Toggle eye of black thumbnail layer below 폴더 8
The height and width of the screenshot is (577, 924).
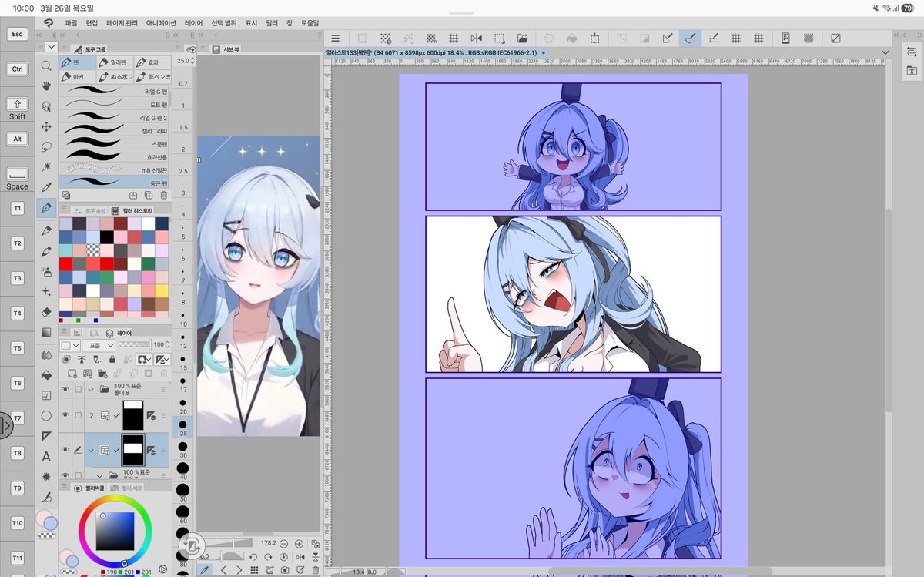point(65,416)
